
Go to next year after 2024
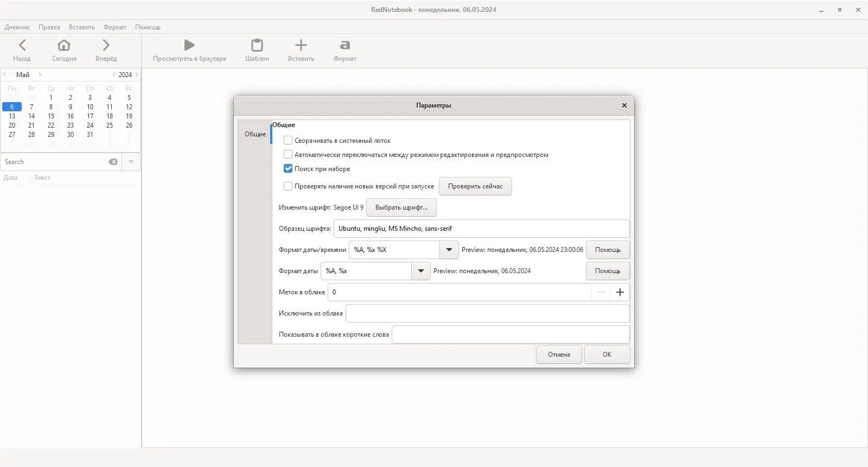(137, 74)
